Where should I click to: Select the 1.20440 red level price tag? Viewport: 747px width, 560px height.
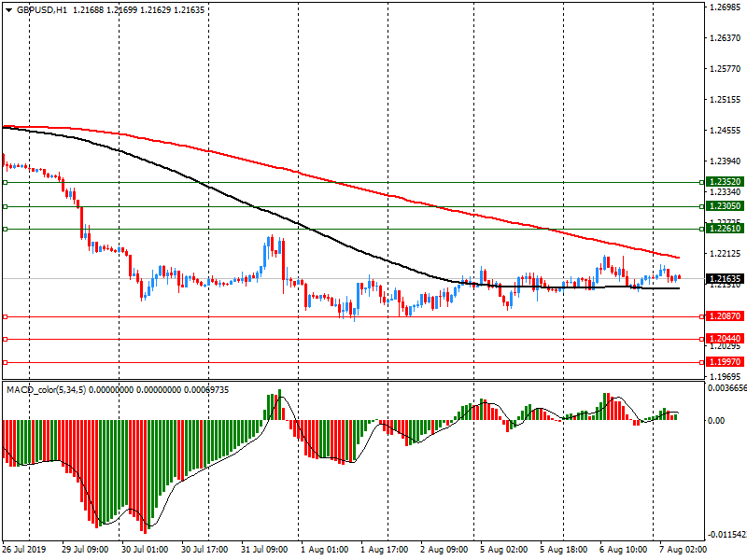tap(725, 339)
